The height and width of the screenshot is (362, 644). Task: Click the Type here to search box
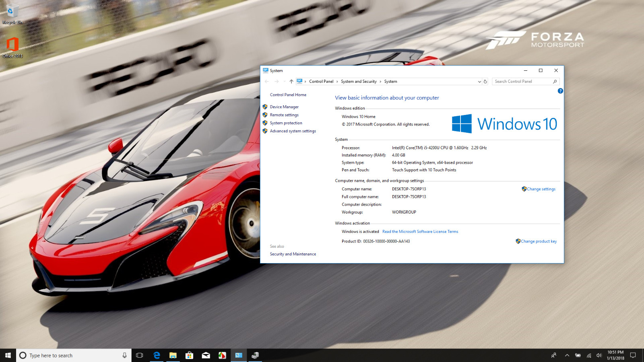pos(74,355)
